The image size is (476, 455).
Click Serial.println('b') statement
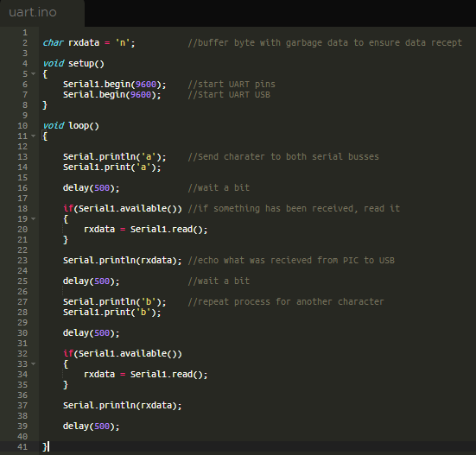(x=114, y=302)
